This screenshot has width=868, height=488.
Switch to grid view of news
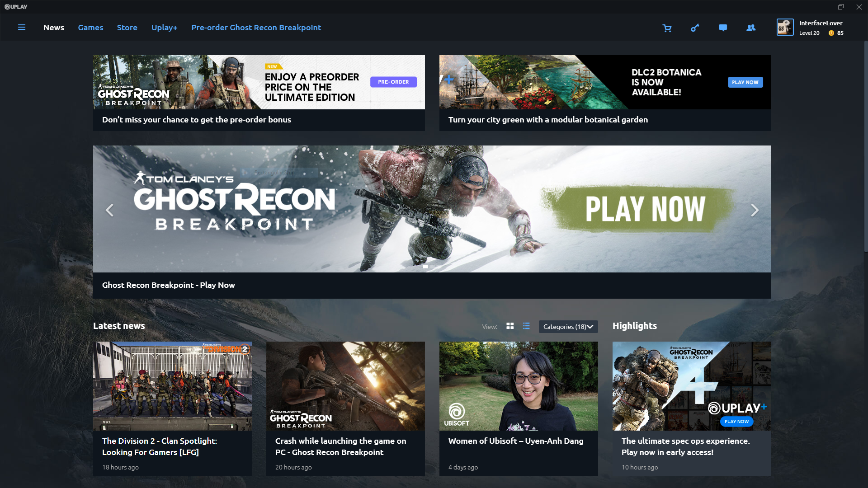coord(510,326)
